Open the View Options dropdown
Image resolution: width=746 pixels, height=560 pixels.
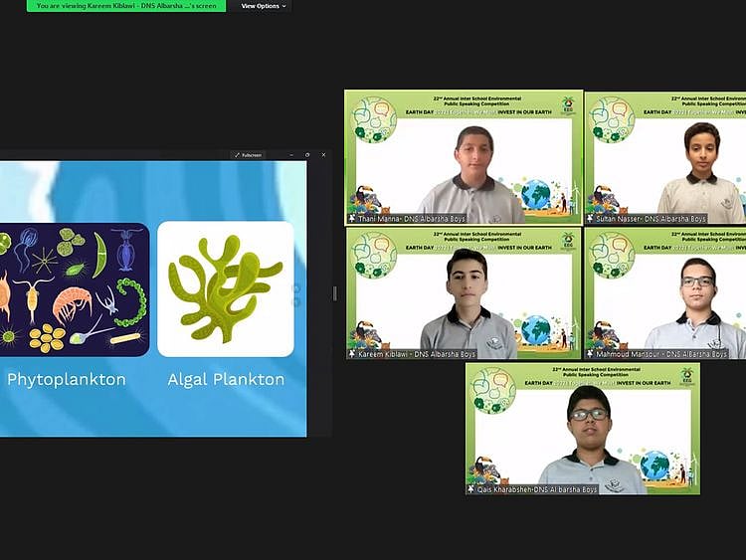263,6
